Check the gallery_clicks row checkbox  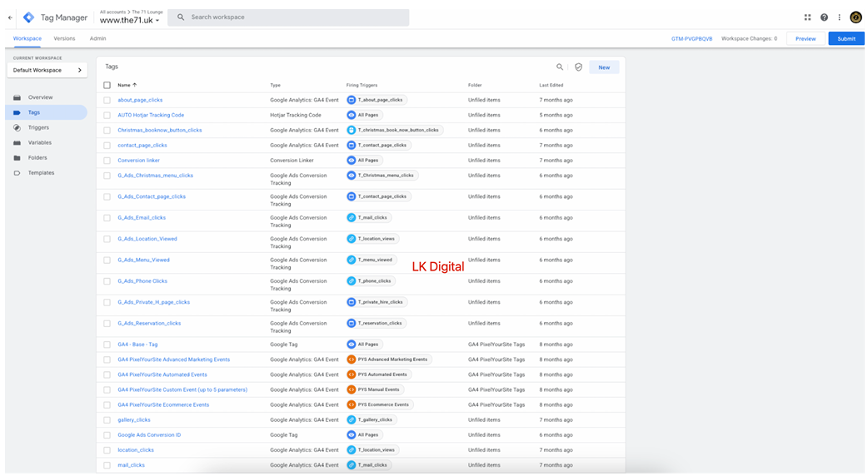pyautogui.click(x=107, y=420)
